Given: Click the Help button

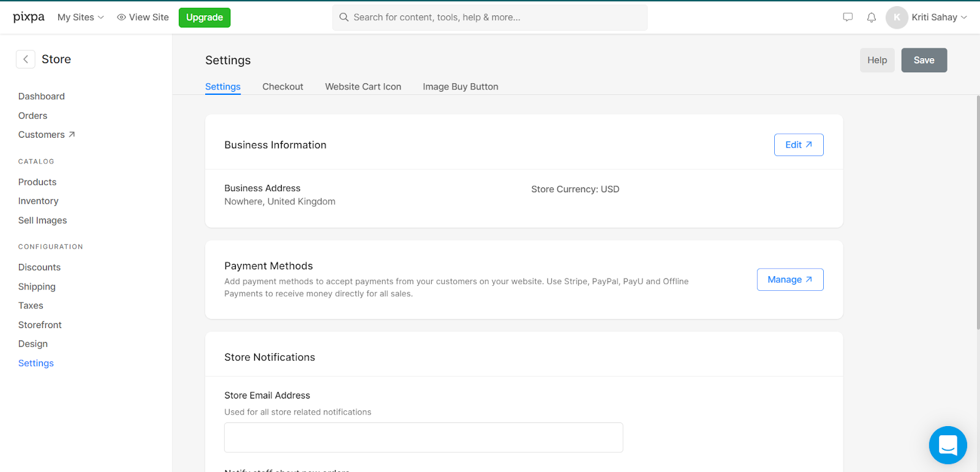Looking at the screenshot, I should tap(877, 60).
